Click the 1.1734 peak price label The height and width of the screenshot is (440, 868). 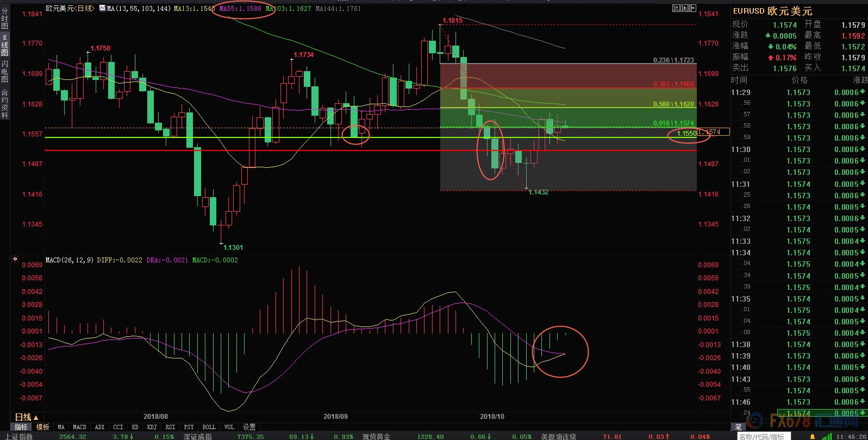303,55
